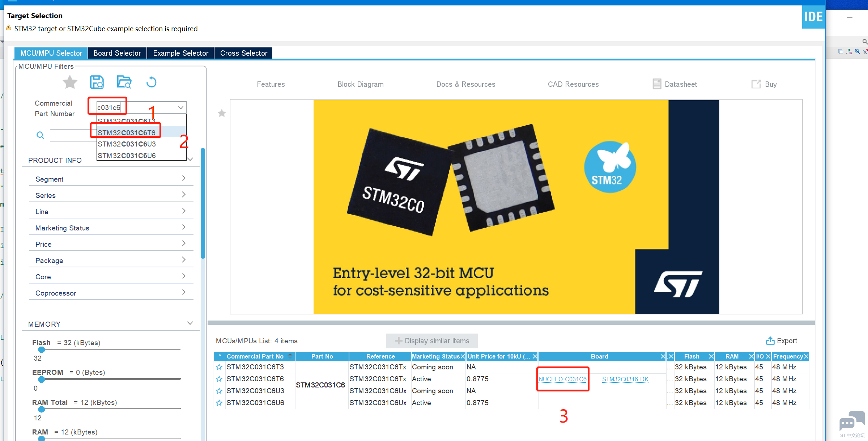868x441 pixels.
Task: Open the Features tab
Action: coord(271,84)
